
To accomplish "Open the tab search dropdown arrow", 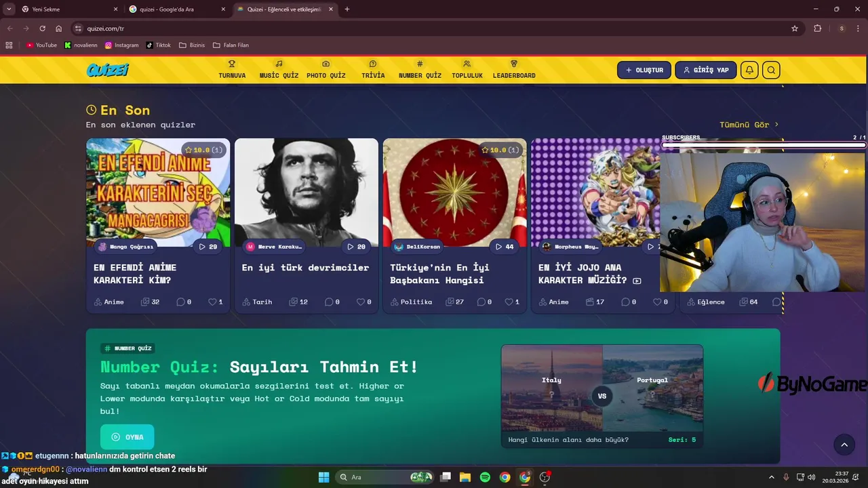I will [x=9, y=9].
